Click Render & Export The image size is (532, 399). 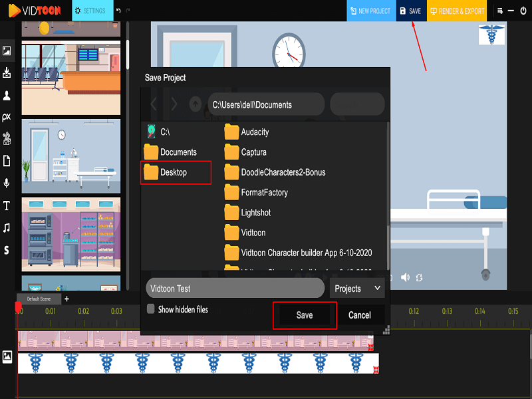tap(457, 11)
